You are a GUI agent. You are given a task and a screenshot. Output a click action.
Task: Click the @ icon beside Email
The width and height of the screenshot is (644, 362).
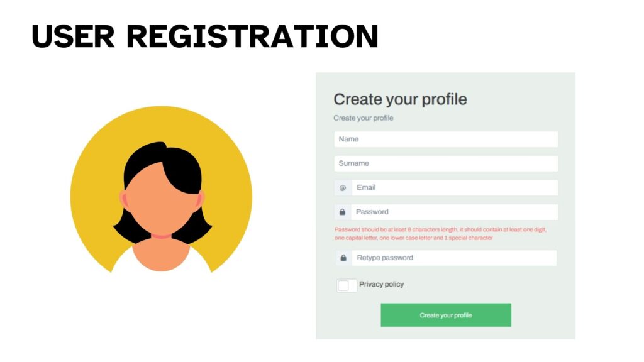(343, 188)
